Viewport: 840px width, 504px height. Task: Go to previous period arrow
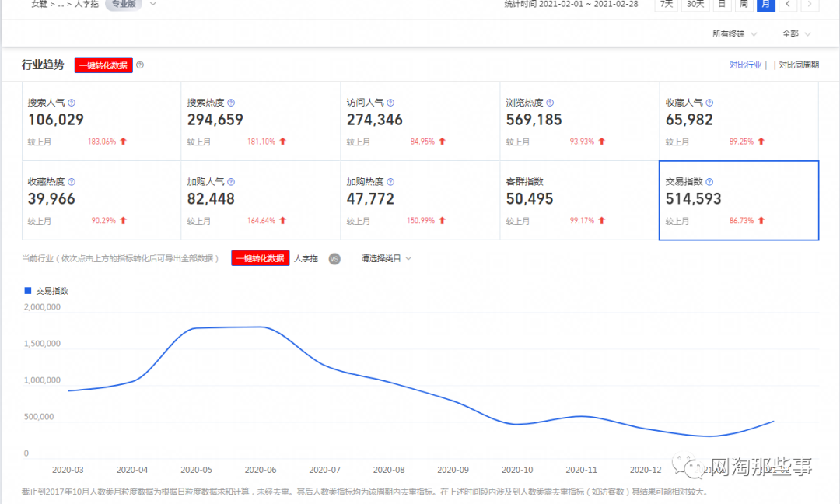787,5
